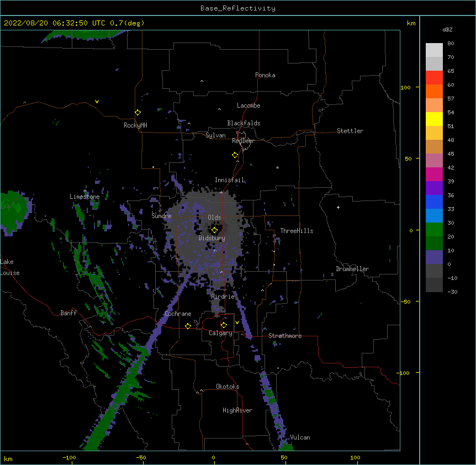
Task: Pick the red 60–65 dBZ legend swatch
Action: point(434,78)
